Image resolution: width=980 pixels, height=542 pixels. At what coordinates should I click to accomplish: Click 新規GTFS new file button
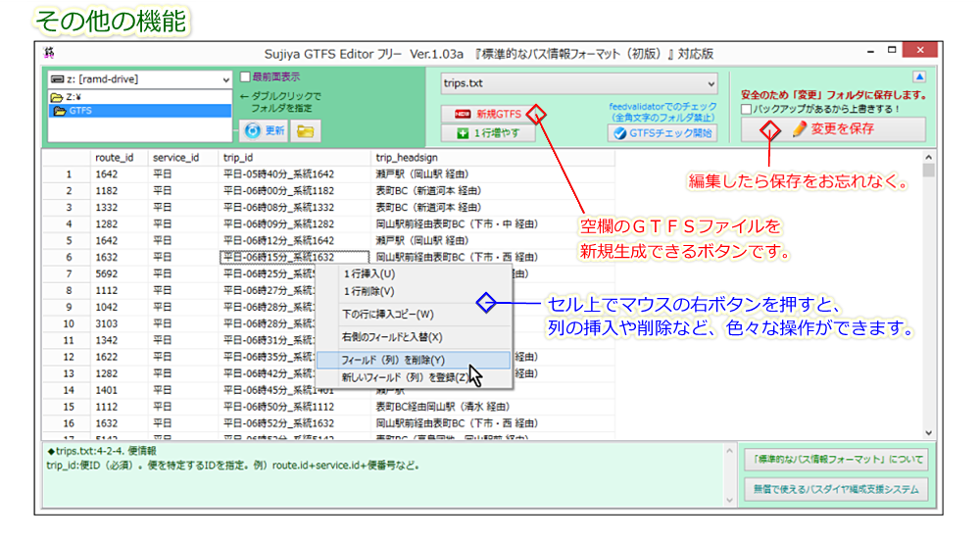(x=488, y=114)
